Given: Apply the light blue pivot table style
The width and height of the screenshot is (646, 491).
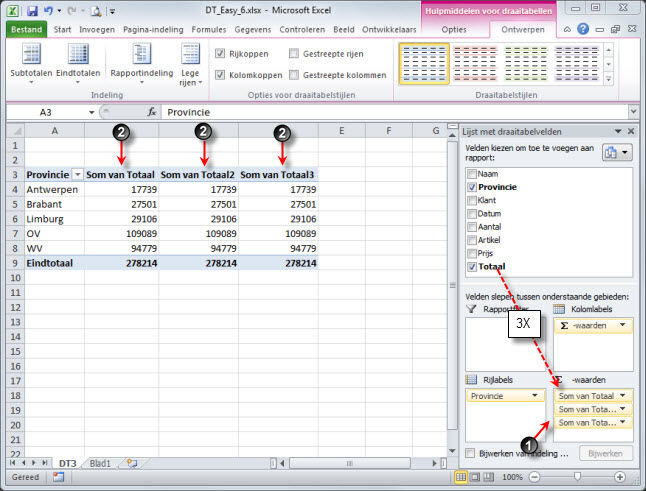Looking at the screenshot, I should click(x=424, y=64).
